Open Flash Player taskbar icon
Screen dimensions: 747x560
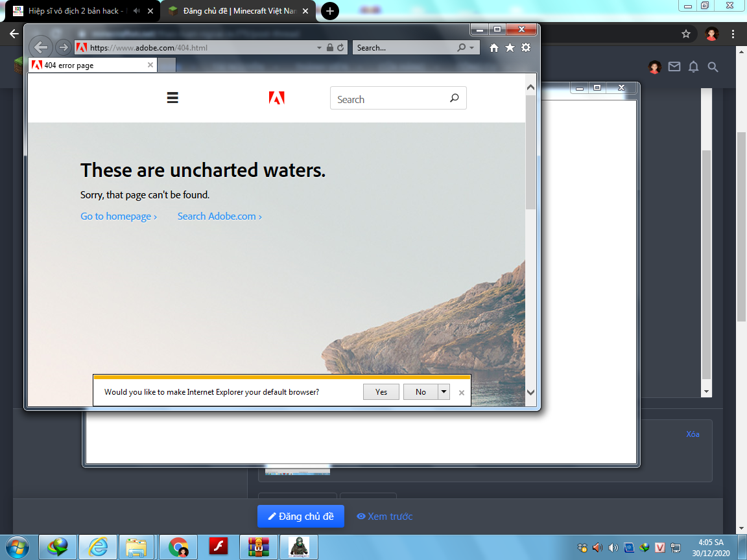219,546
